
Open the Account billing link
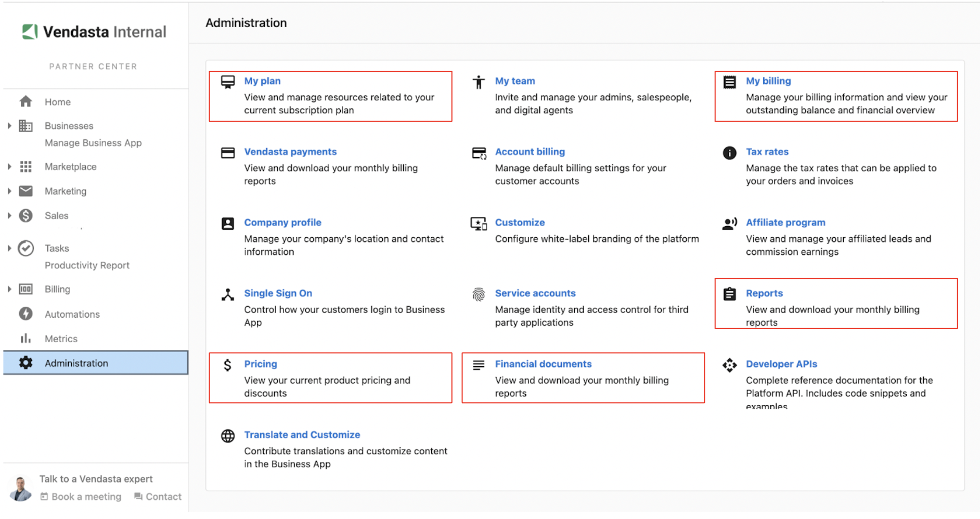click(x=530, y=152)
